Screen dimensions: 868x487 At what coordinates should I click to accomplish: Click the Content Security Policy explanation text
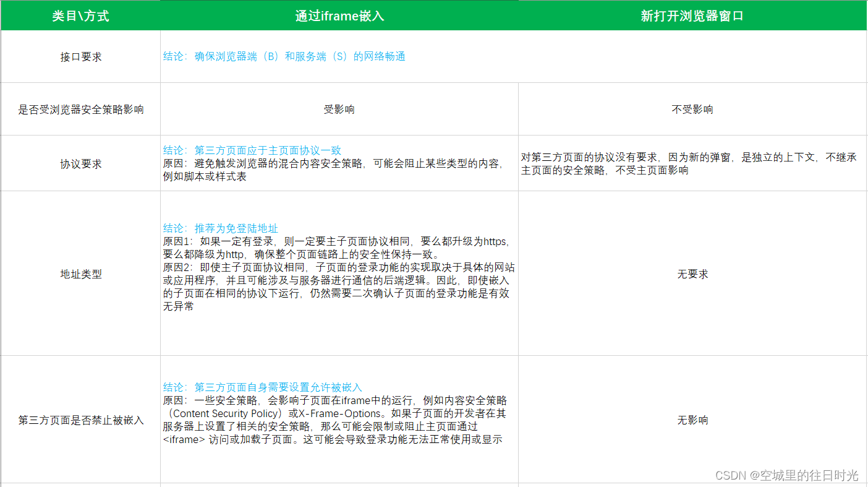click(x=335, y=420)
